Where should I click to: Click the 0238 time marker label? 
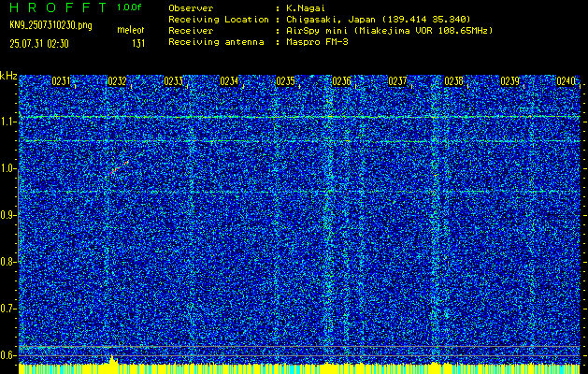click(x=453, y=81)
